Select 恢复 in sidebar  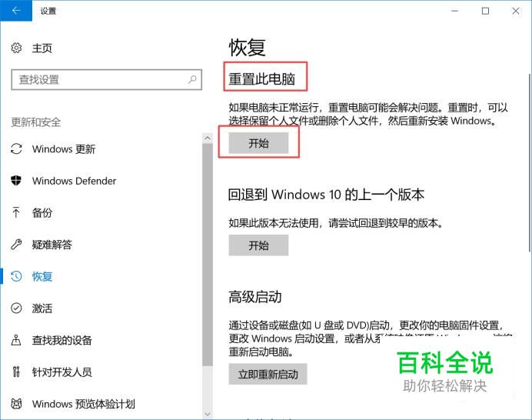tap(42, 276)
